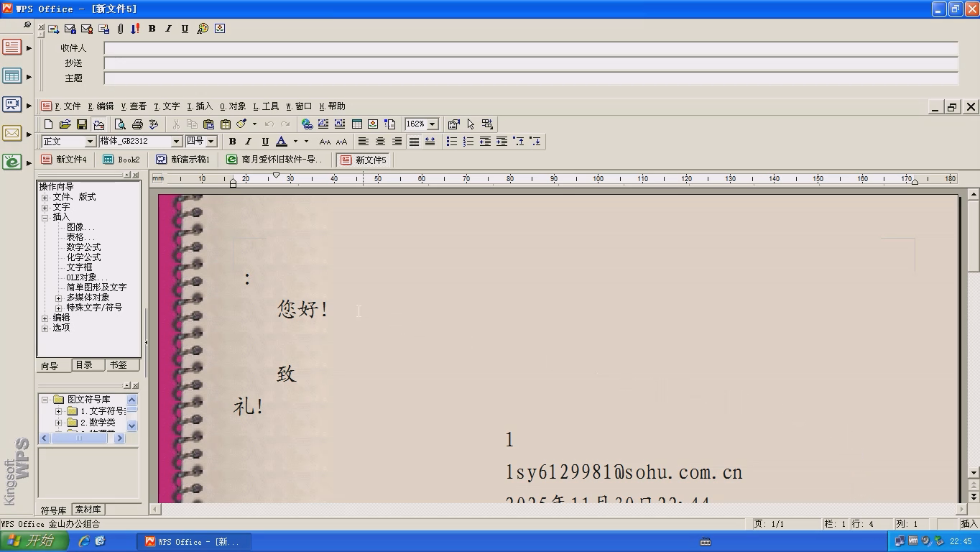
Task: Click the WPS Office taskbar button
Action: [x=194, y=542]
